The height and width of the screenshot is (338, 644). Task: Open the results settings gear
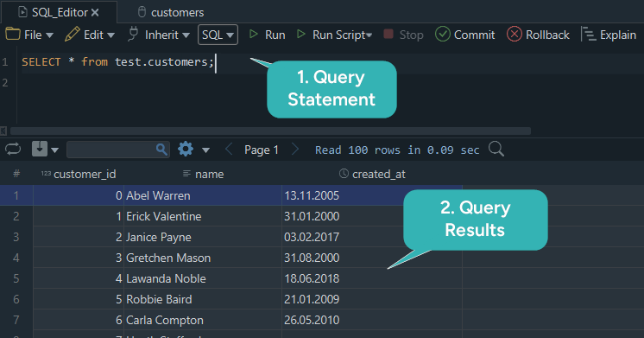pyautogui.click(x=186, y=149)
